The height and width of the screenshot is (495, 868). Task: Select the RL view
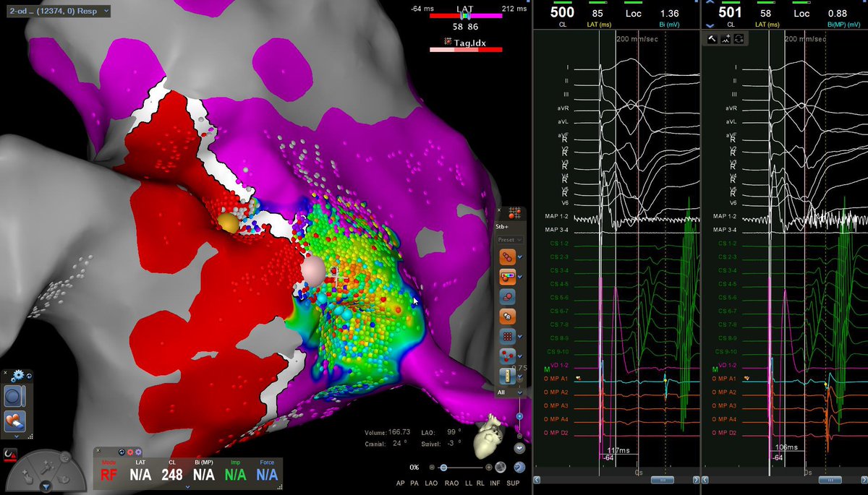tap(480, 483)
